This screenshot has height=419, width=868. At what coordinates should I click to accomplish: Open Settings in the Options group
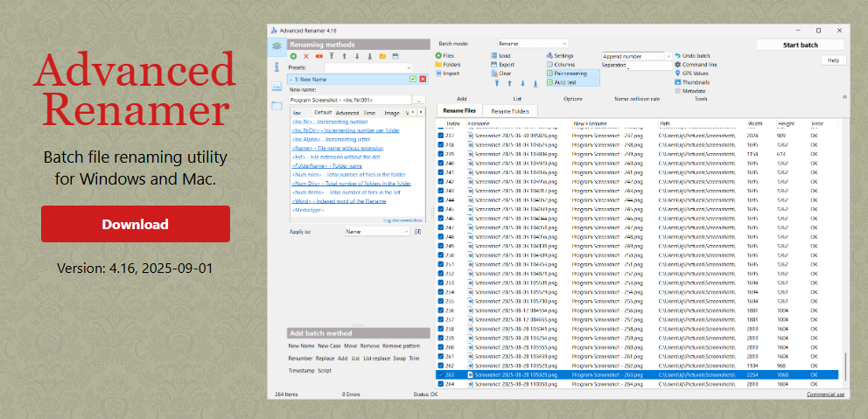click(x=560, y=56)
